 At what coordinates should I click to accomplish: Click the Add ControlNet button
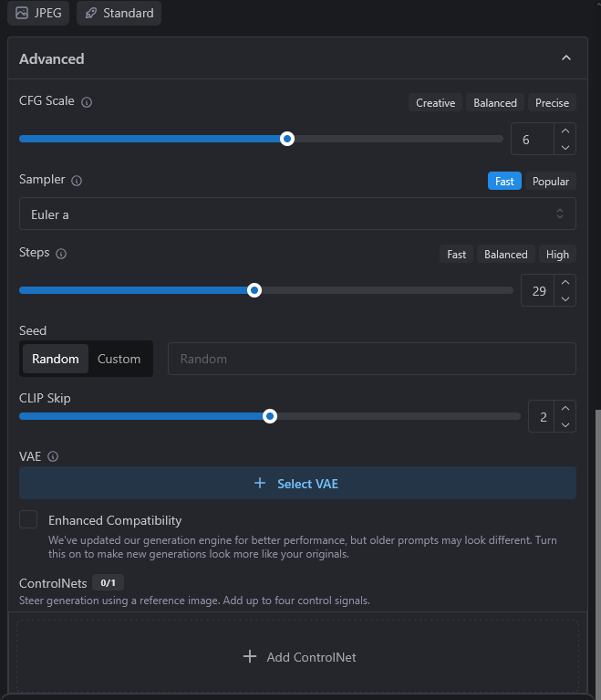pos(297,656)
